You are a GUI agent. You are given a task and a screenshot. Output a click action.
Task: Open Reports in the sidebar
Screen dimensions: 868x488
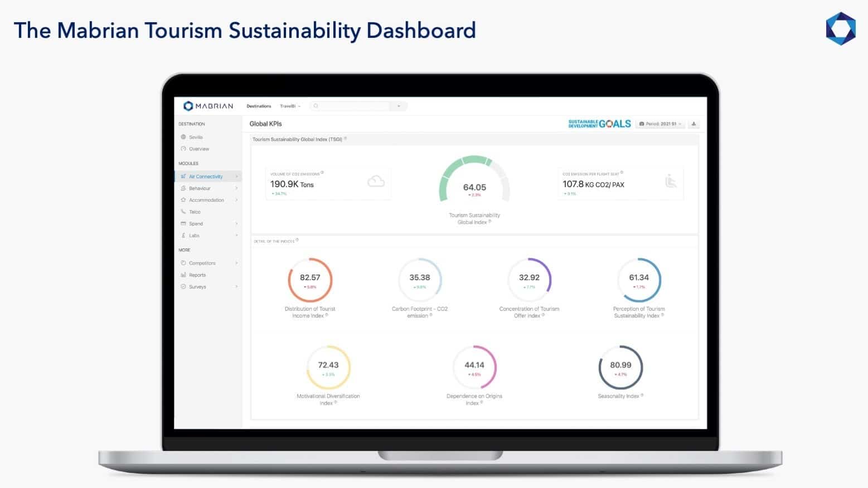pos(197,275)
